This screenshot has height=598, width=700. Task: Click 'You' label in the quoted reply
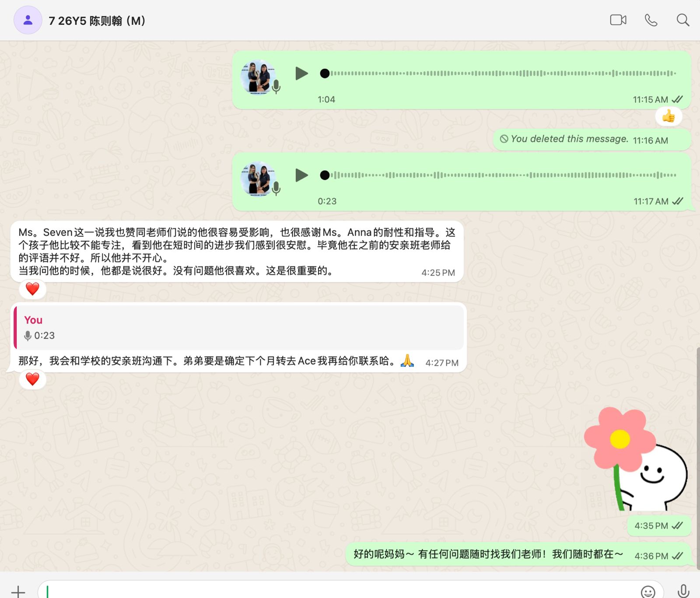pyautogui.click(x=33, y=320)
